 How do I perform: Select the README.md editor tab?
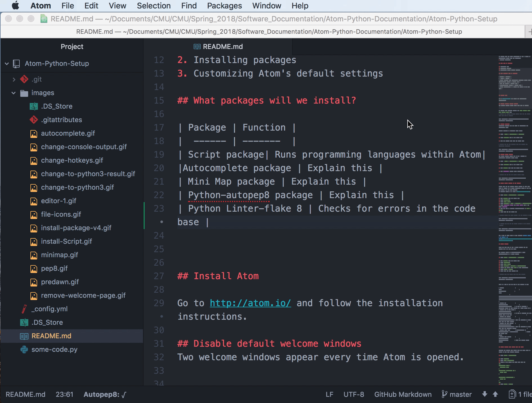pos(218,46)
